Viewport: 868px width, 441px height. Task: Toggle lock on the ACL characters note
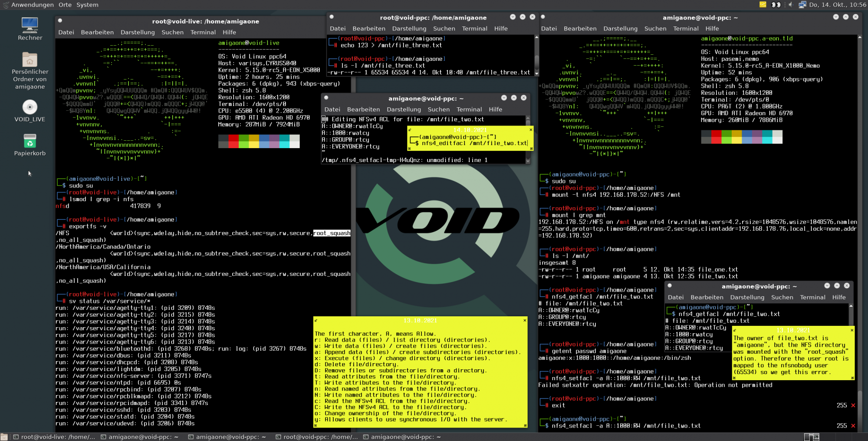coord(316,320)
